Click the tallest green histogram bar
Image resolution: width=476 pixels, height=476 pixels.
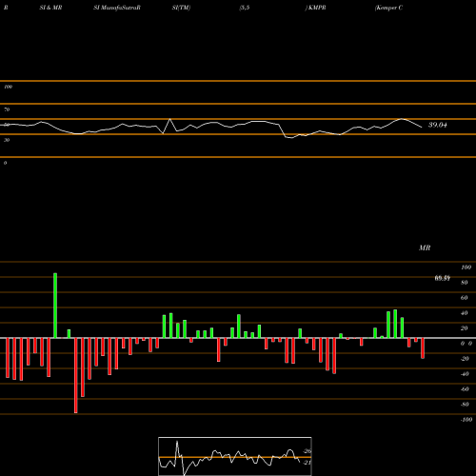pyautogui.click(x=55, y=306)
